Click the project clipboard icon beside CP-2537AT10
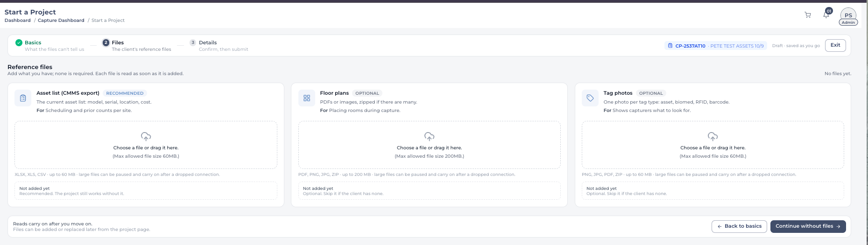Screen dimensions: 868x245 (x=670, y=46)
